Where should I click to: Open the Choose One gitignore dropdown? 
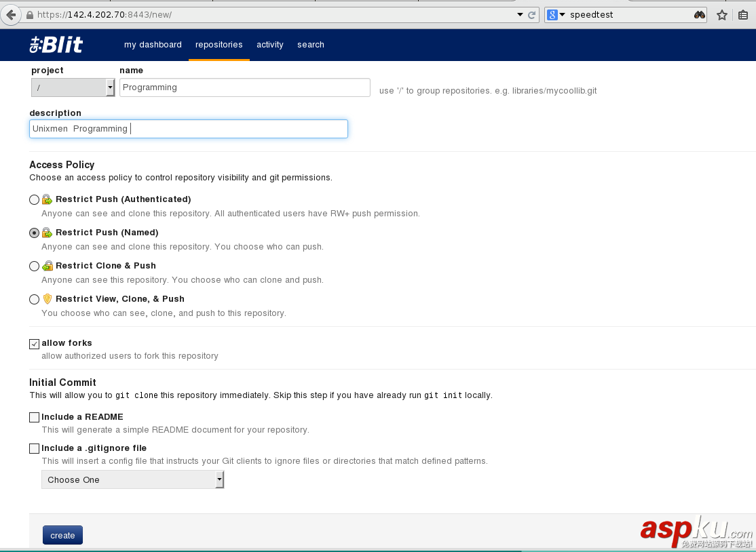click(x=132, y=479)
